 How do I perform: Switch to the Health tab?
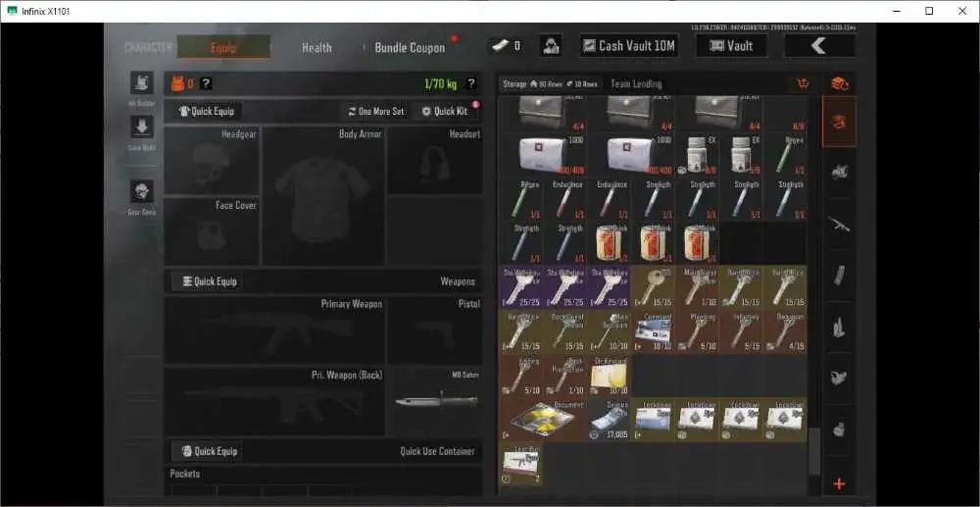(317, 47)
